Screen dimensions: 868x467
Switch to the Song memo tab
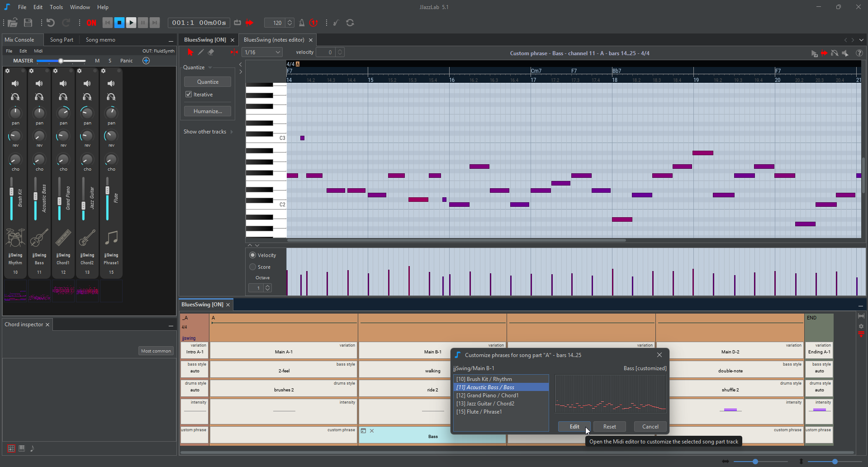tap(100, 40)
